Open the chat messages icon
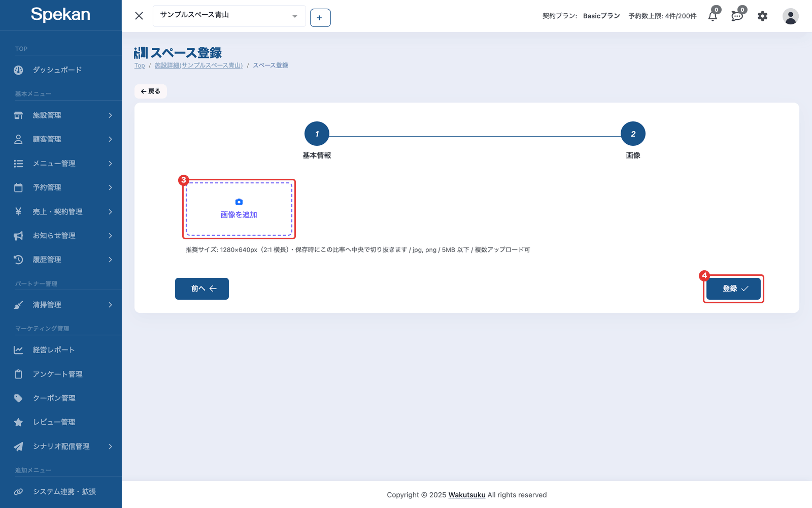Viewport: 812px width, 508px height. point(737,16)
